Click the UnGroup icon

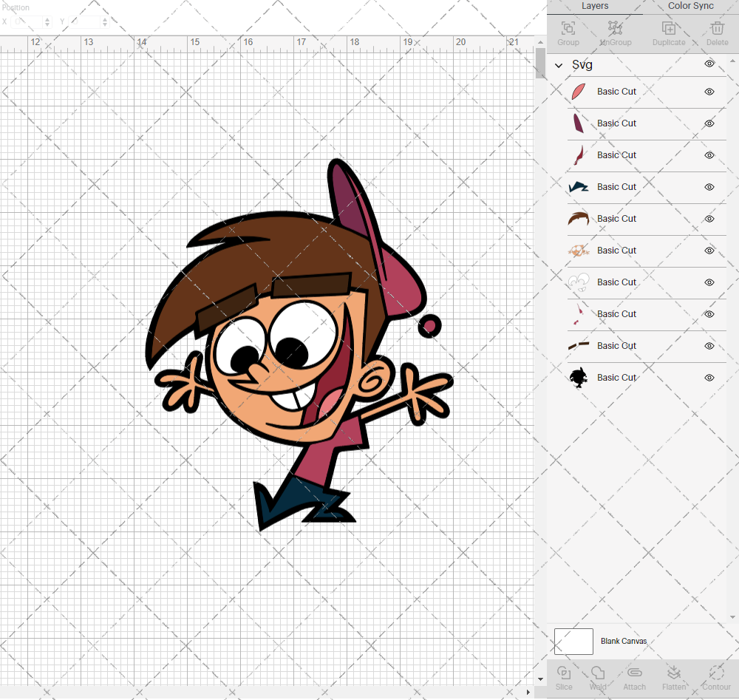click(615, 28)
